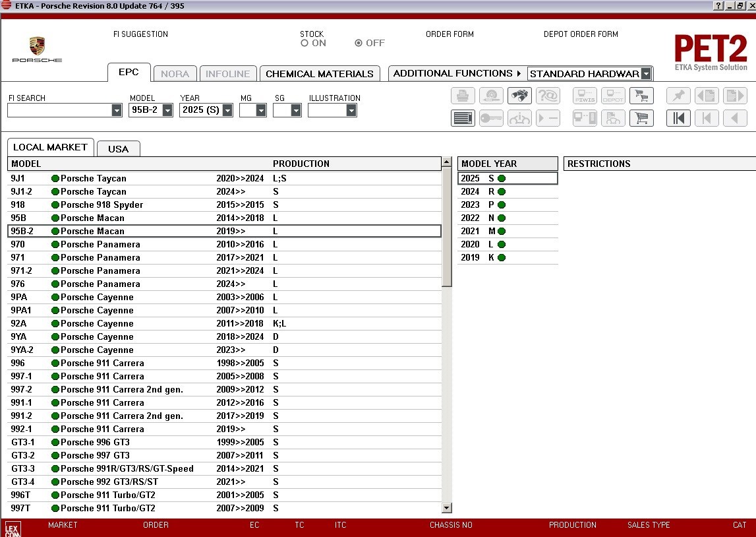Click the binoculars search icon
The width and height of the screenshot is (756, 537).
pyautogui.click(x=519, y=96)
